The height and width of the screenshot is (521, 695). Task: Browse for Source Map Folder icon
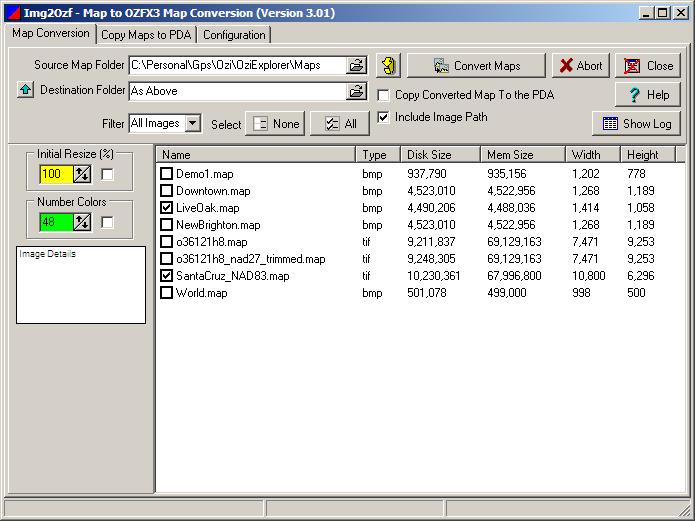pyautogui.click(x=356, y=66)
